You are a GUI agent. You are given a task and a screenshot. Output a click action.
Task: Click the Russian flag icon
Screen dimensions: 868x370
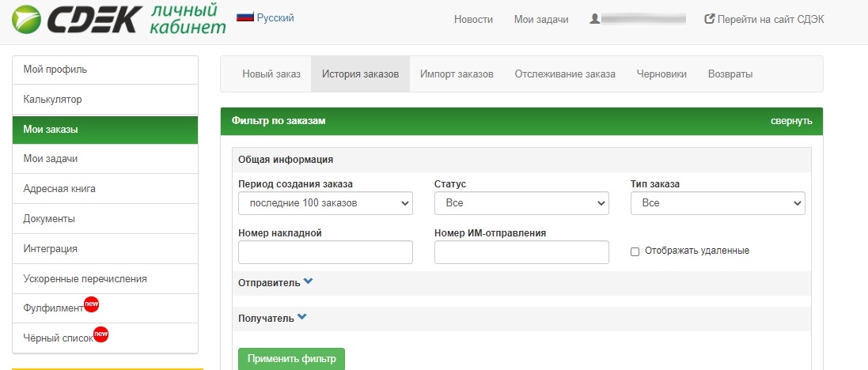click(x=244, y=17)
